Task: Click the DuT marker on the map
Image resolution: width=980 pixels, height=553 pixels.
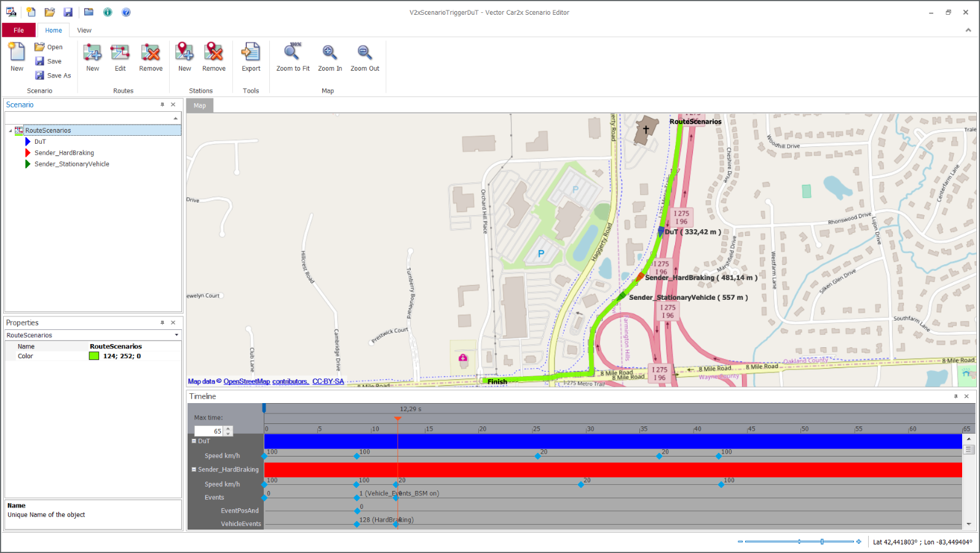Action: point(660,232)
